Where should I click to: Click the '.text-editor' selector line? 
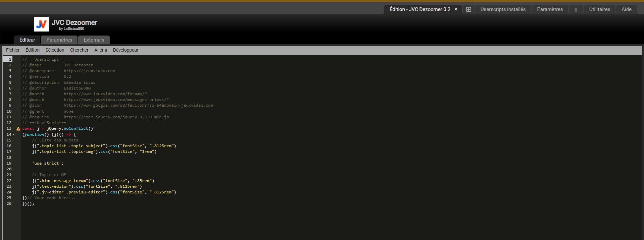point(87,187)
